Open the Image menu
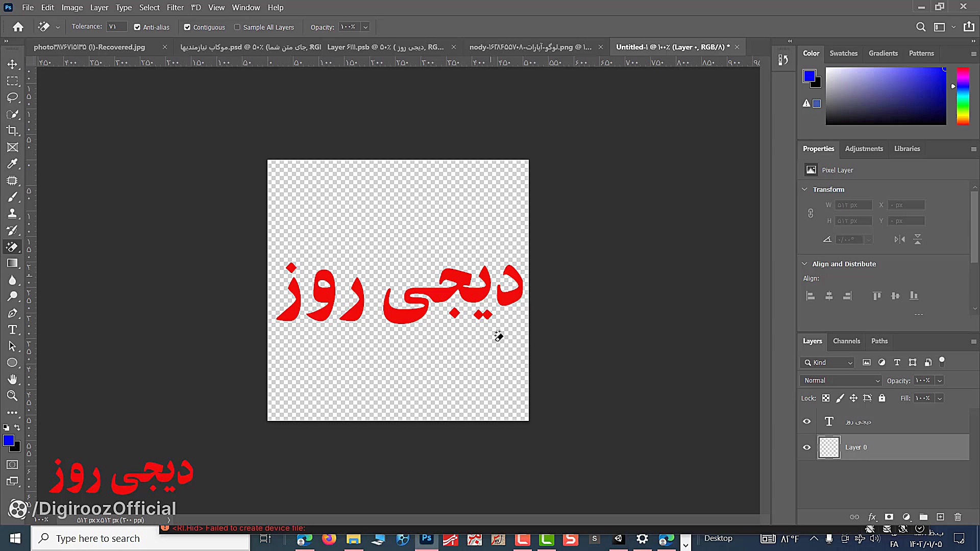The height and width of the screenshot is (551, 980). pos(72,8)
